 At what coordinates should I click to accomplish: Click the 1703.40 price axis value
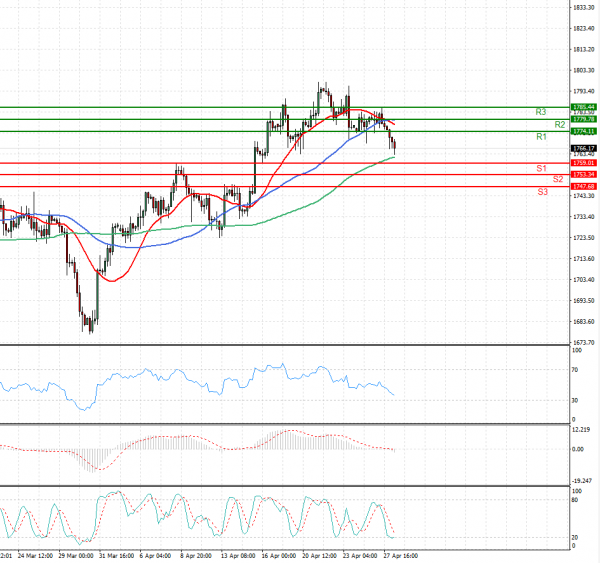pyautogui.click(x=584, y=280)
